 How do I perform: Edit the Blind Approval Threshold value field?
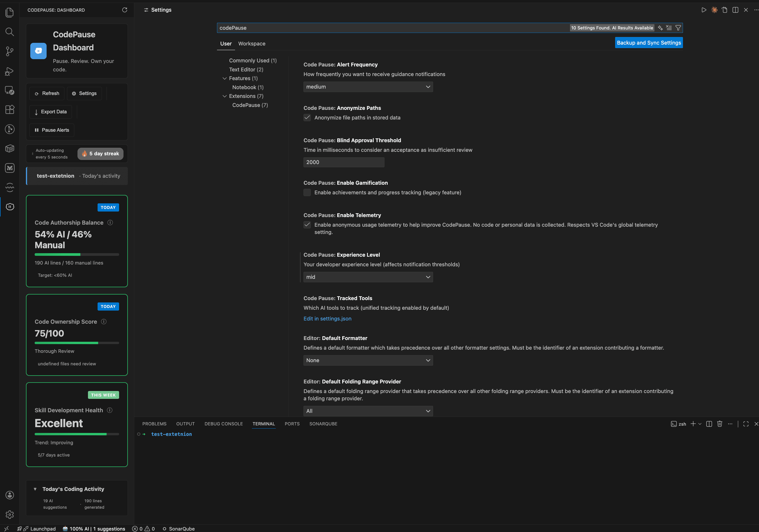[x=344, y=162]
